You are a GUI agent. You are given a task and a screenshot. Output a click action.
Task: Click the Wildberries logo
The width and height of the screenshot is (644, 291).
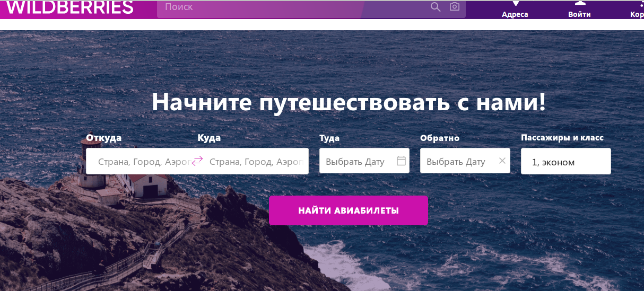point(69,7)
